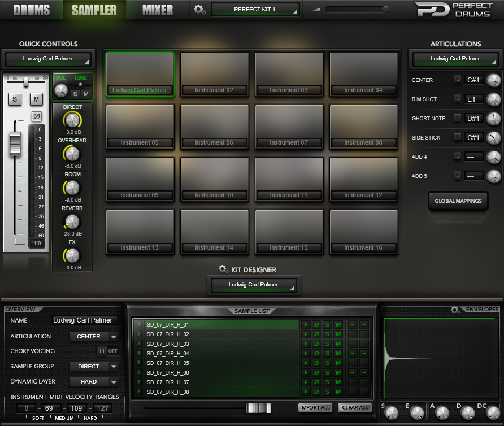Click the GHOST NOTE articulation knob
The height and width of the screenshot is (426, 504).
pyautogui.click(x=493, y=119)
